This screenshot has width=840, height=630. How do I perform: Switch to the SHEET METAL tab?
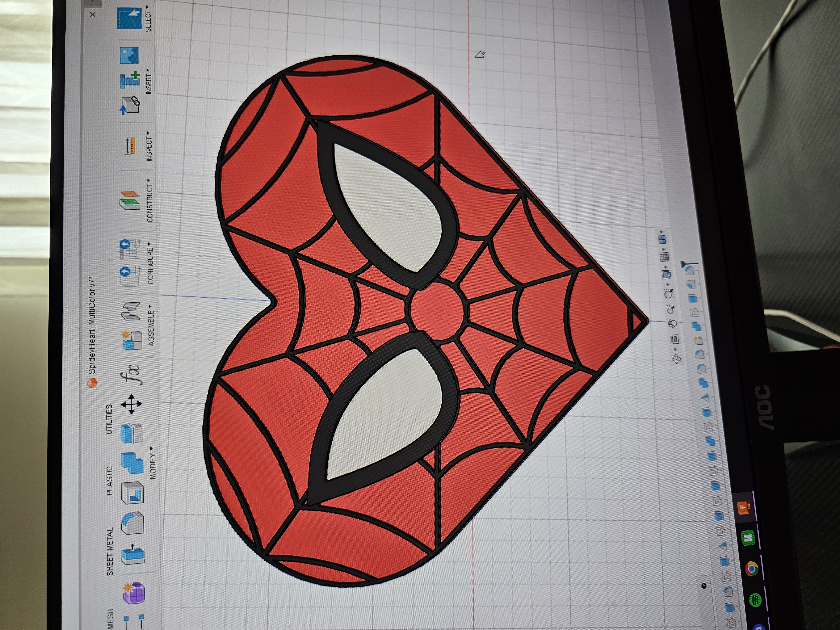tap(110, 551)
